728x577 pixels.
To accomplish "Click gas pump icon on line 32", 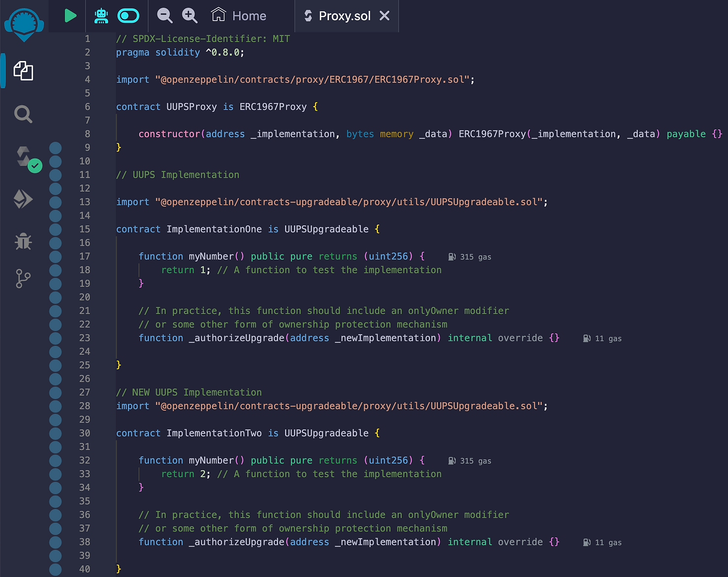I will [452, 461].
